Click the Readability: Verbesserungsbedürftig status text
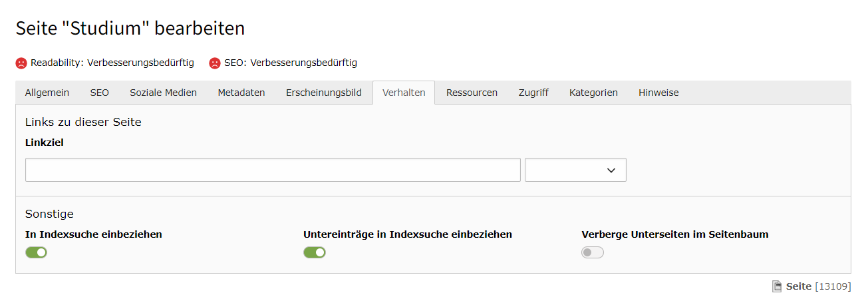This screenshot has height=303, width=868. tap(112, 63)
